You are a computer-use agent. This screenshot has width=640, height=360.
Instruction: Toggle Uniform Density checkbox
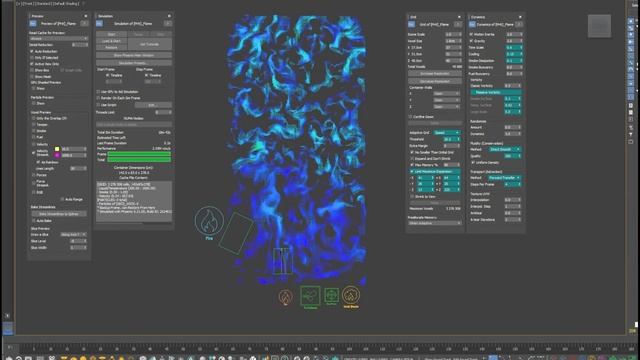pyautogui.click(x=473, y=162)
